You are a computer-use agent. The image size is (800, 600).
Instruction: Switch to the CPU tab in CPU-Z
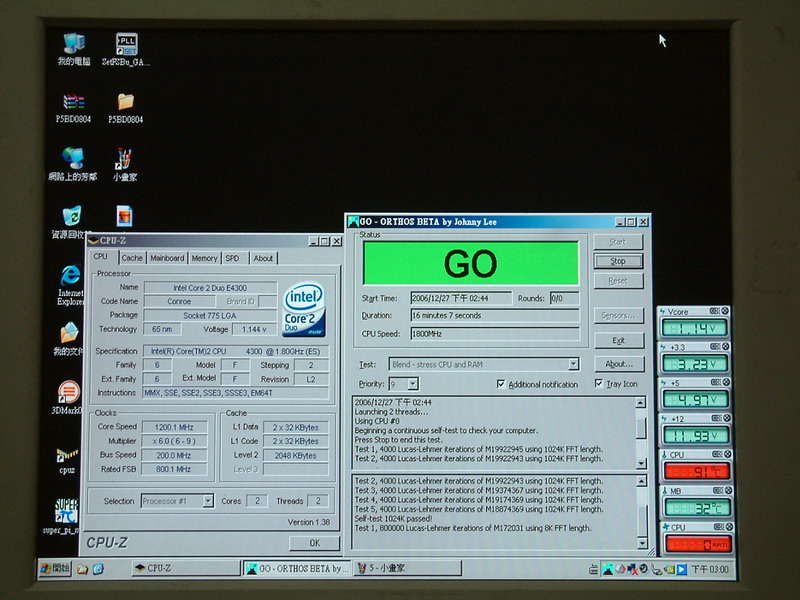point(101,257)
